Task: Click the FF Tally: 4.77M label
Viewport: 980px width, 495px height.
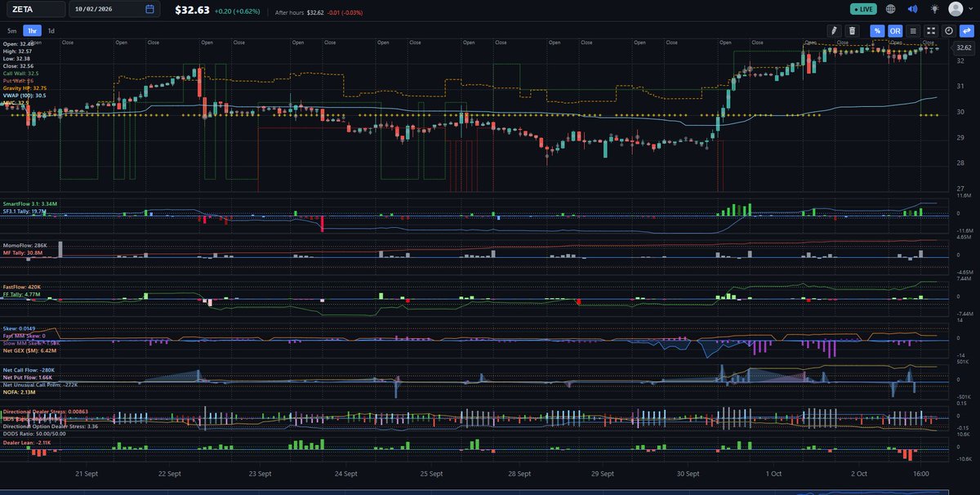Action: click(x=23, y=295)
